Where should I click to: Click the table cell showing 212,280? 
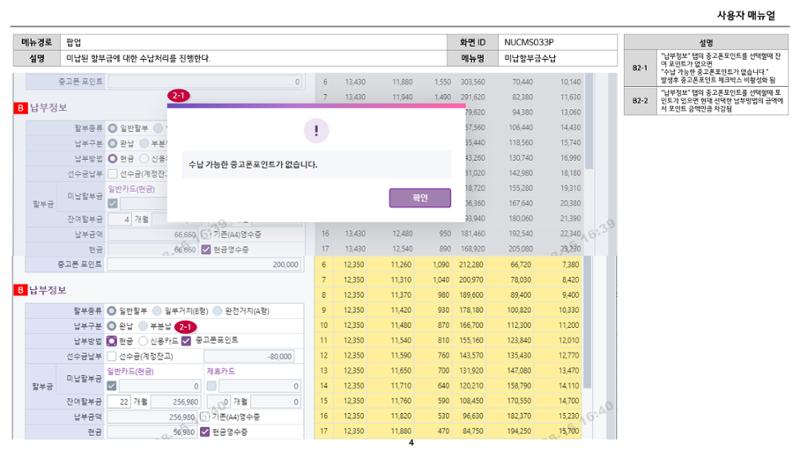(x=471, y=264)
